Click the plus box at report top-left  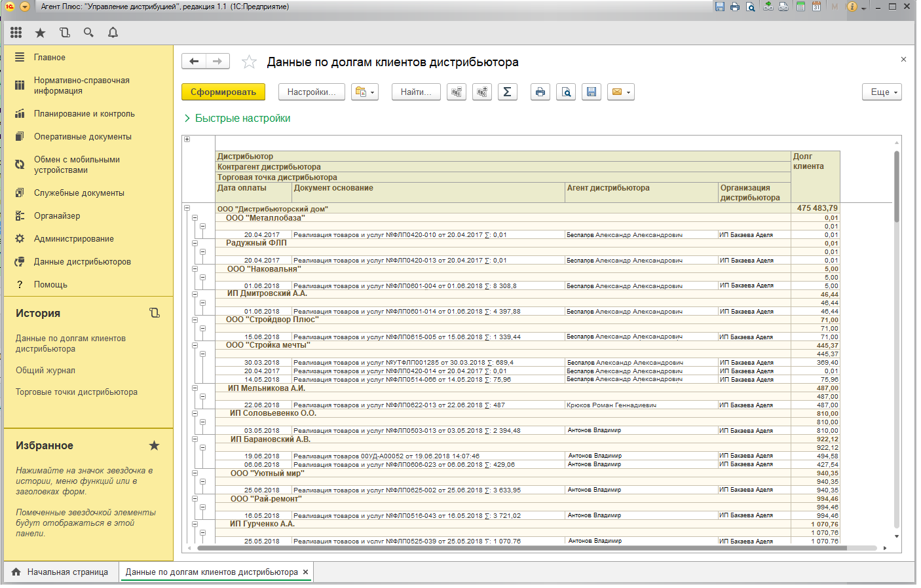pyautogui.click(x=187, y=139)
